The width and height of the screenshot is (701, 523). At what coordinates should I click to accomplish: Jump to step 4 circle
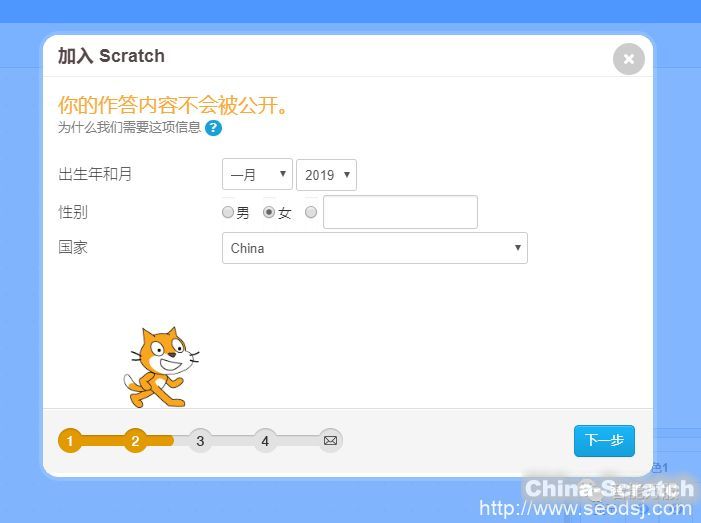tap(265, 441)
